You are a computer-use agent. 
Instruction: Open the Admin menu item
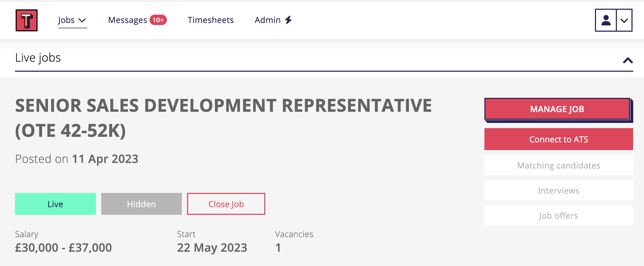tap(267, 20)
